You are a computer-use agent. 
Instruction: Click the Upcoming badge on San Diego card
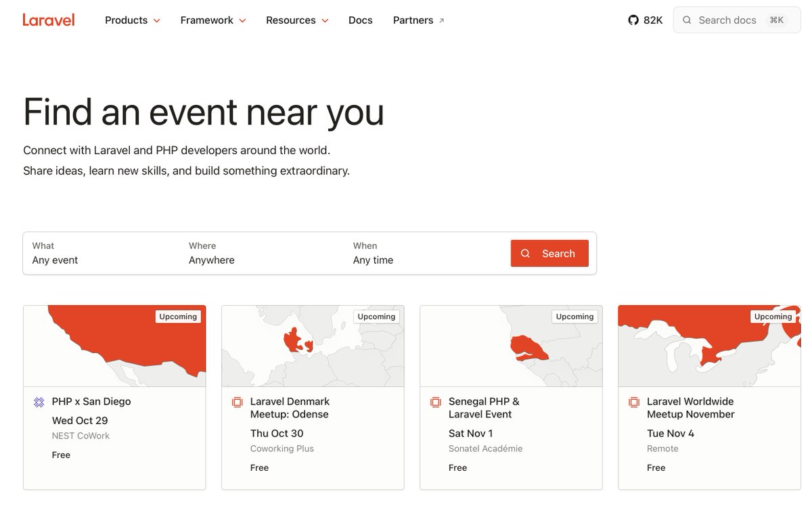click(x=178, y=317)
